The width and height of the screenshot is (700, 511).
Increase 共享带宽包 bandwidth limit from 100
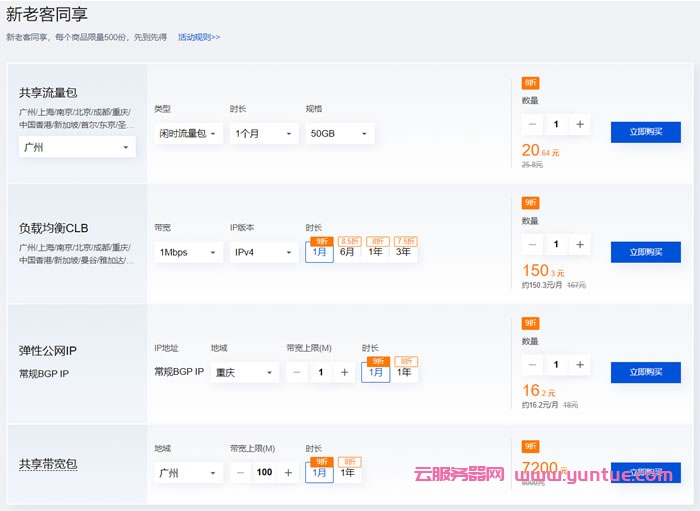pos(288,473)
